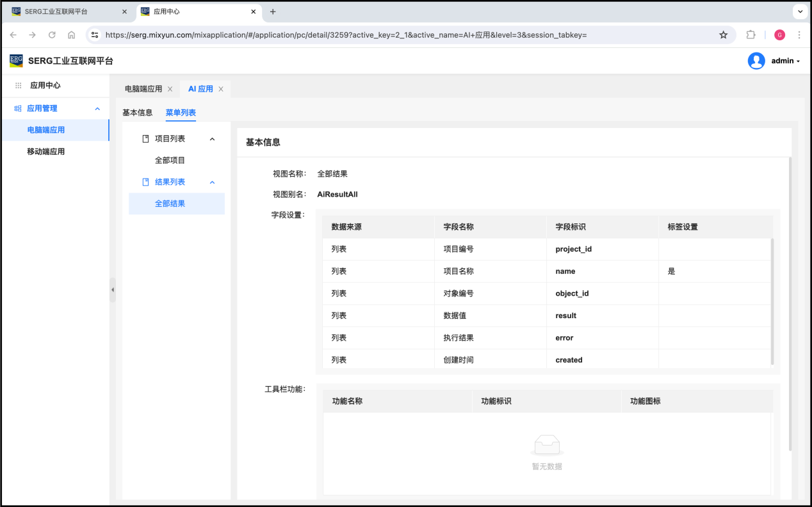Switch to the 基本信息 tab
This screenshot has height=507, width=812.
click(x=137, y=113)
